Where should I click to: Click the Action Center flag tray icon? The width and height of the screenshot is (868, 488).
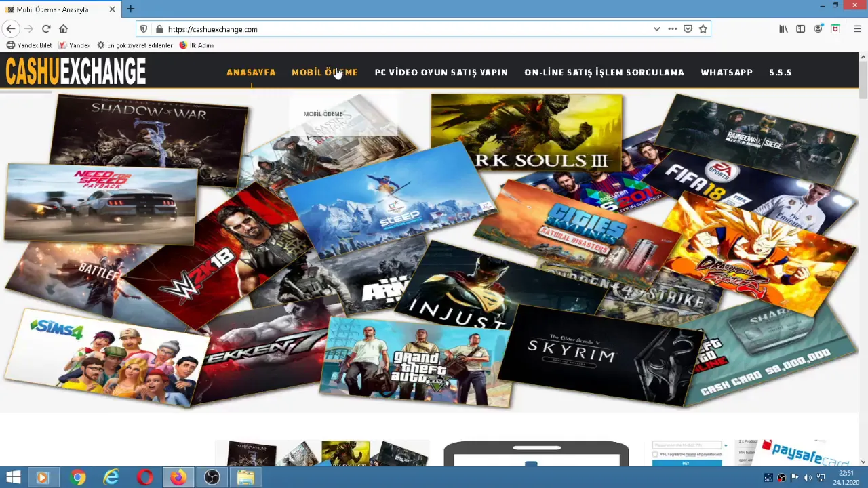coord(795,478)
